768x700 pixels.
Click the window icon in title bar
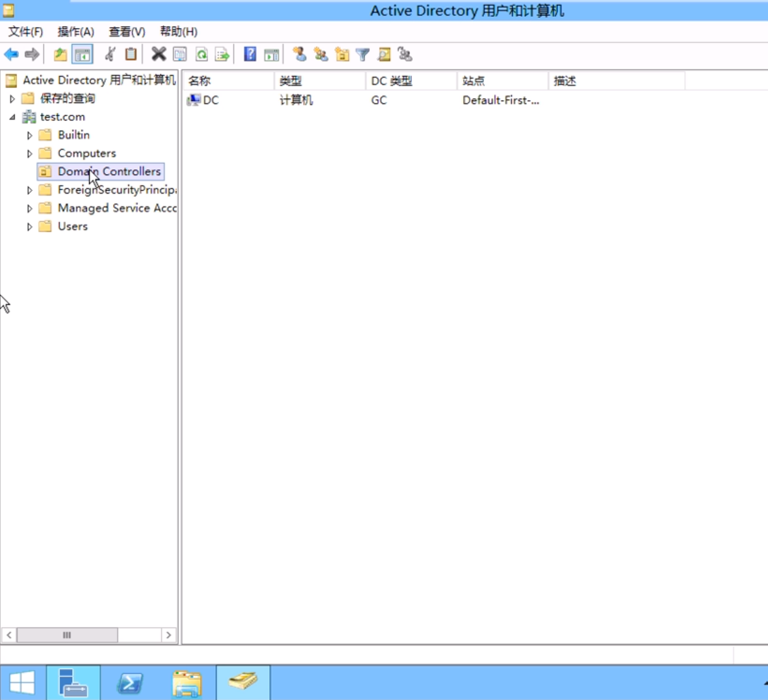pos(8,10)
